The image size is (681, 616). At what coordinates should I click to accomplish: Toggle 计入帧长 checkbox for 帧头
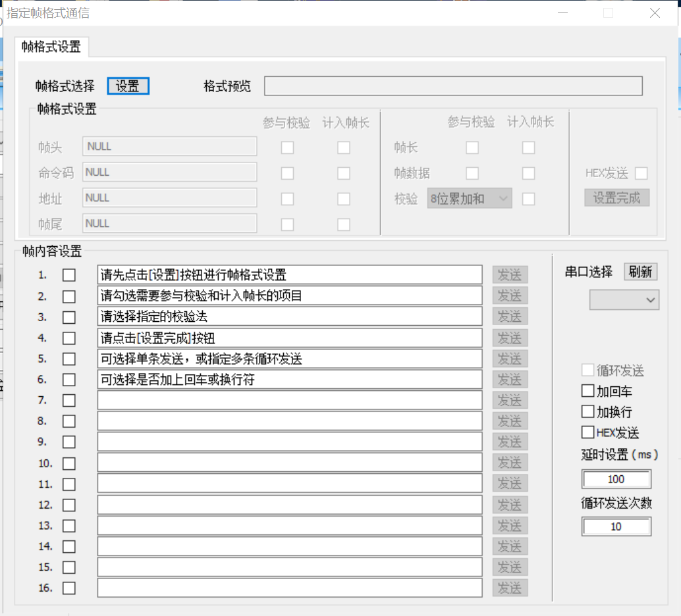pos(344,147)
